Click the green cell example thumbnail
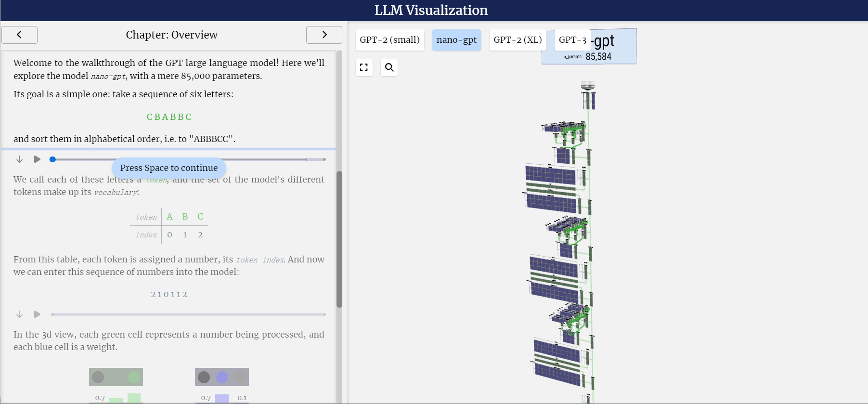 click(x=116, y=377)
